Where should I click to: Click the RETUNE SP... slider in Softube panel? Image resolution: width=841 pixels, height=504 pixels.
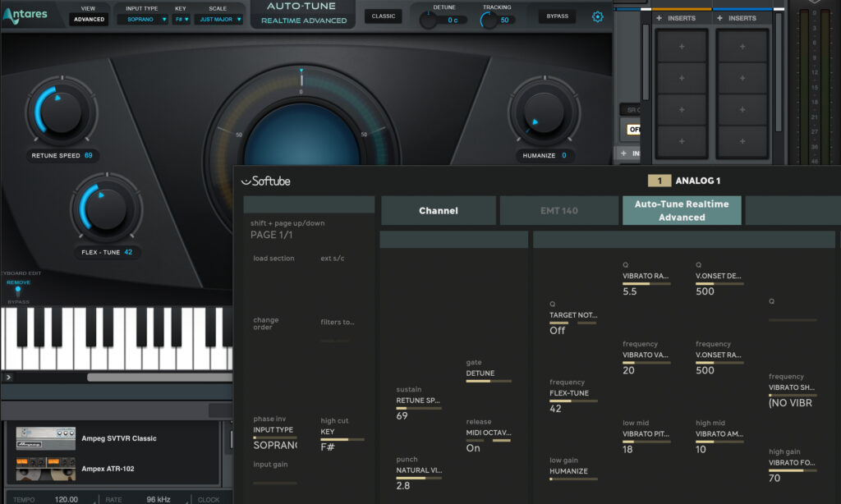[x=419, y=409]
